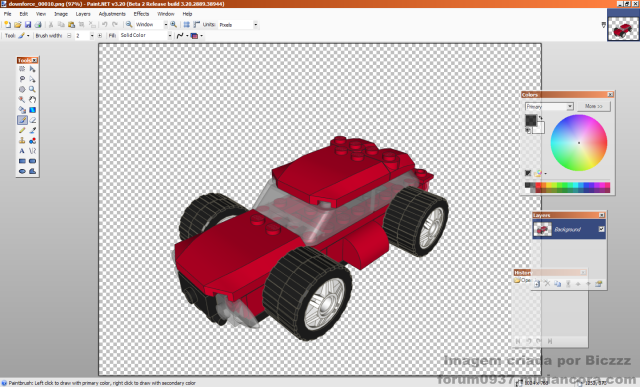640x387 pixels.
Task: Click Add New Layer button in Layers panel
Action: (537, 284)
